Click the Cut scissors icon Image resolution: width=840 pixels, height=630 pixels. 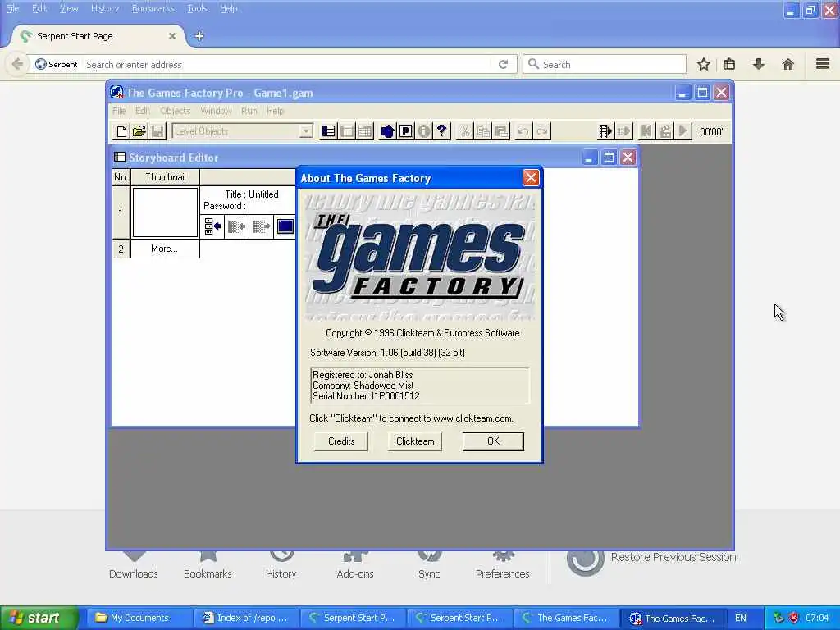coord(464,131)
